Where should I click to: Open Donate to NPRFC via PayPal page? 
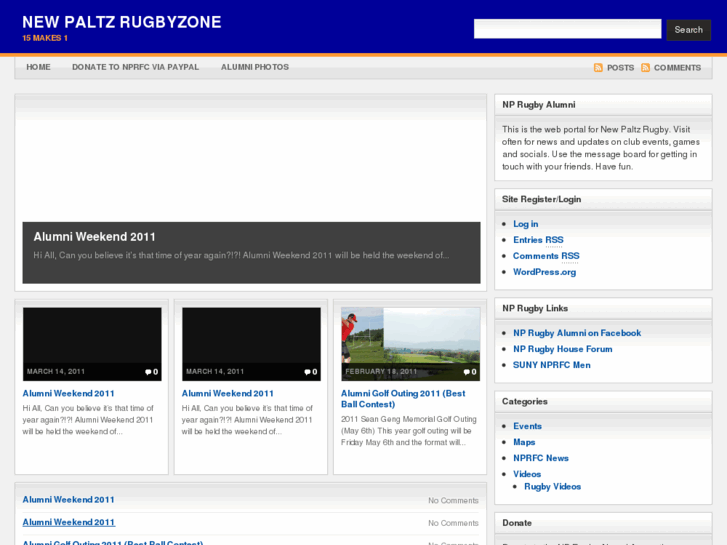click(135, 67)
